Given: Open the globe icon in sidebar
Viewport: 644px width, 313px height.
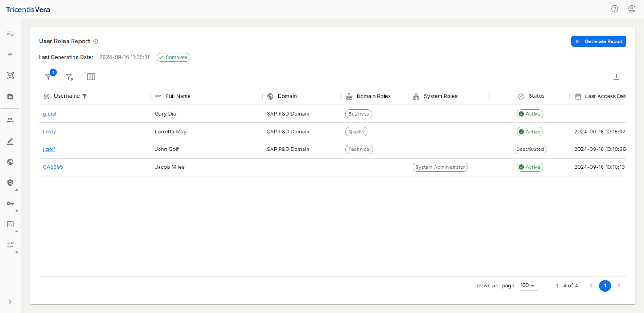Looking at the screenshot, I should 10,162.
